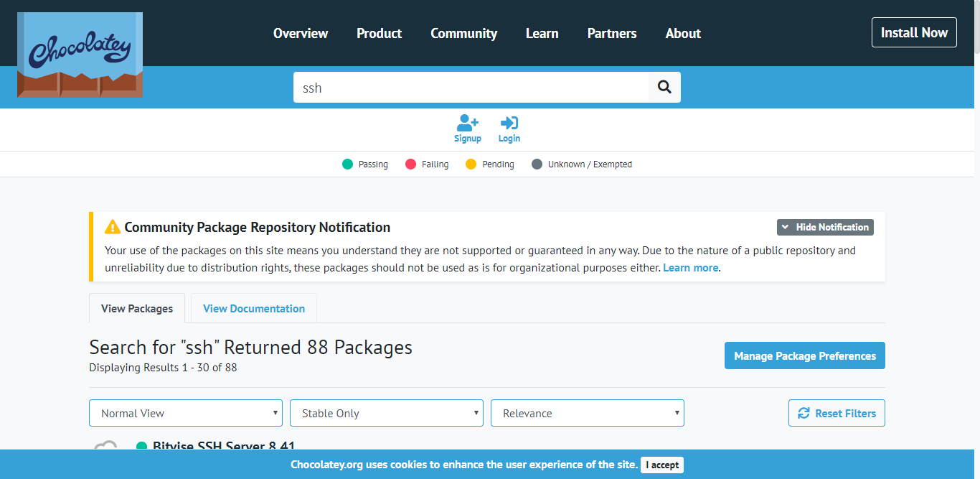This screenshot has height=479, width=980.
Task: Click the Chocolatey logo
Action: tap(80, 55)
